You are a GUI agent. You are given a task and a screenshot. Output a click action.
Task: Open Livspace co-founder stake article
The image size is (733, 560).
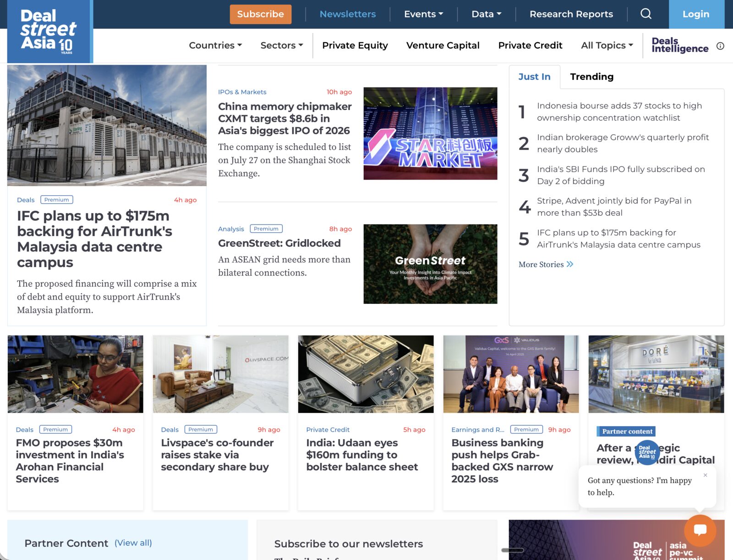[217, 455]
